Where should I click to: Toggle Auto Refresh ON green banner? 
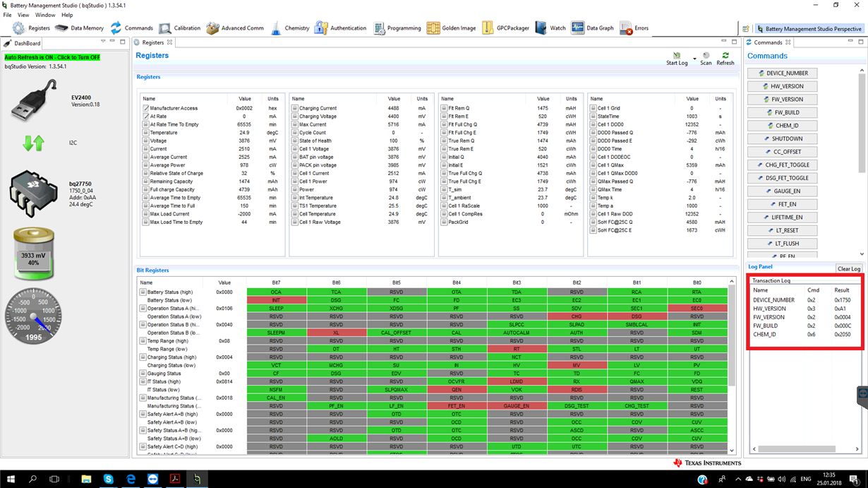coord(52,57)
